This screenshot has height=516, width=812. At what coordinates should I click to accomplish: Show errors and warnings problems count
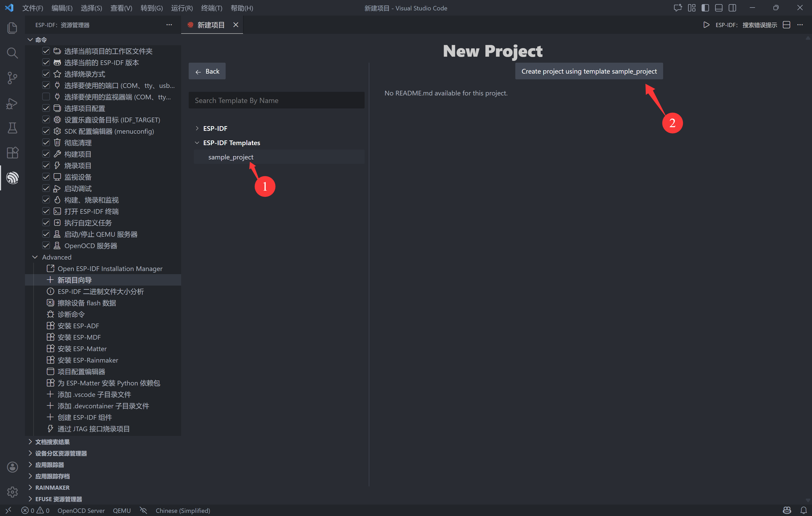pyautogui.click(x=35, y=510)
